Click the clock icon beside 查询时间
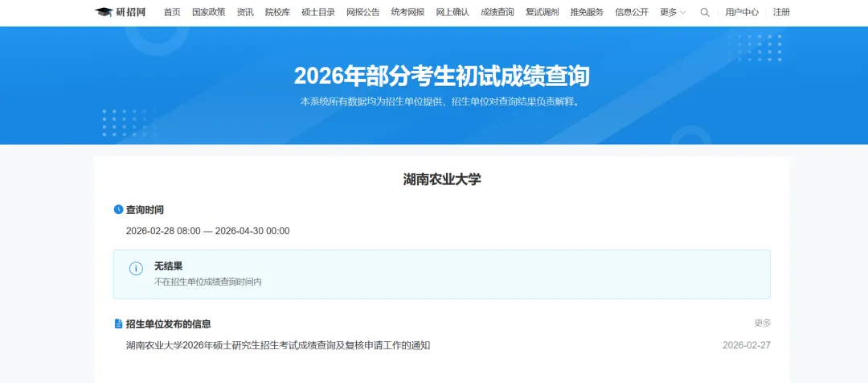The height and width of the screenshot is (383, 868). tap(118, 209)
